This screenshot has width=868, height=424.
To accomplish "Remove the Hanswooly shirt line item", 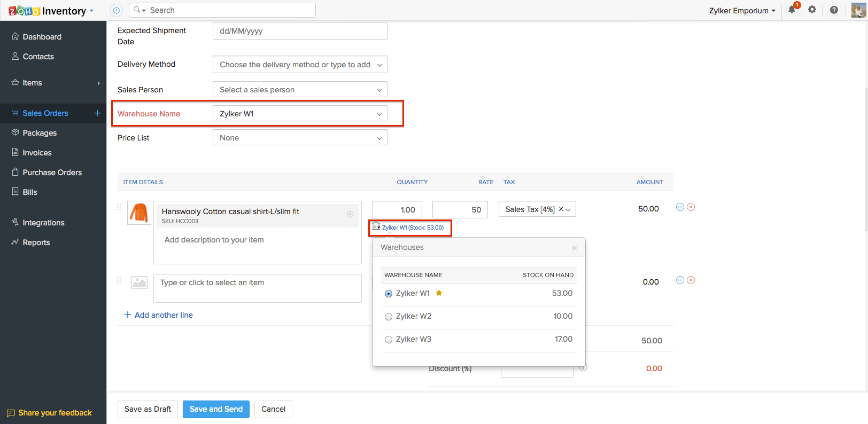I will coord(691,207).
